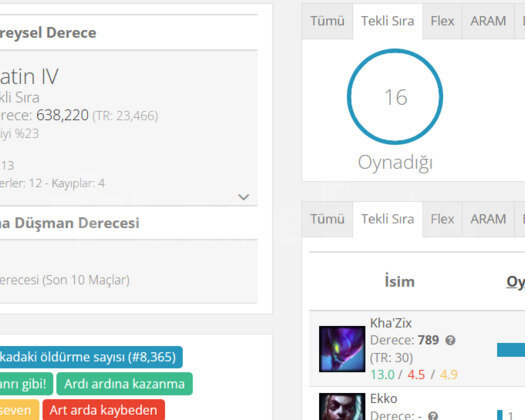Open the Tümü tab above the champion table
Screen dimensions: 525x420
tap(327, 219)
